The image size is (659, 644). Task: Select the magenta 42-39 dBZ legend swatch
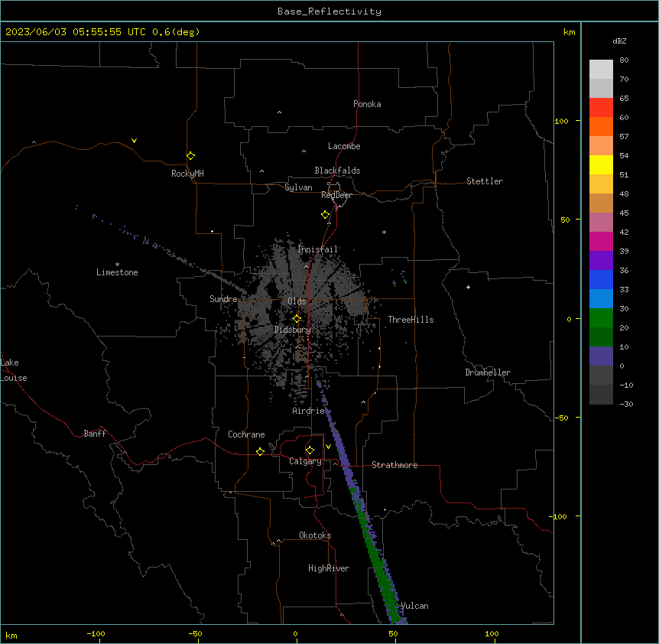point(601,242)
